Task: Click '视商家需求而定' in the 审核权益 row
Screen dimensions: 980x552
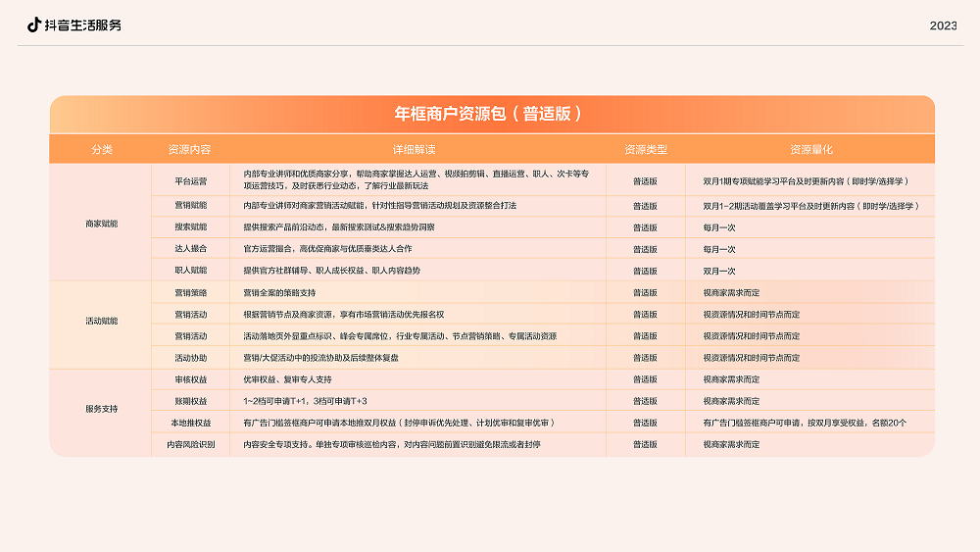Action: coord(731,379)
